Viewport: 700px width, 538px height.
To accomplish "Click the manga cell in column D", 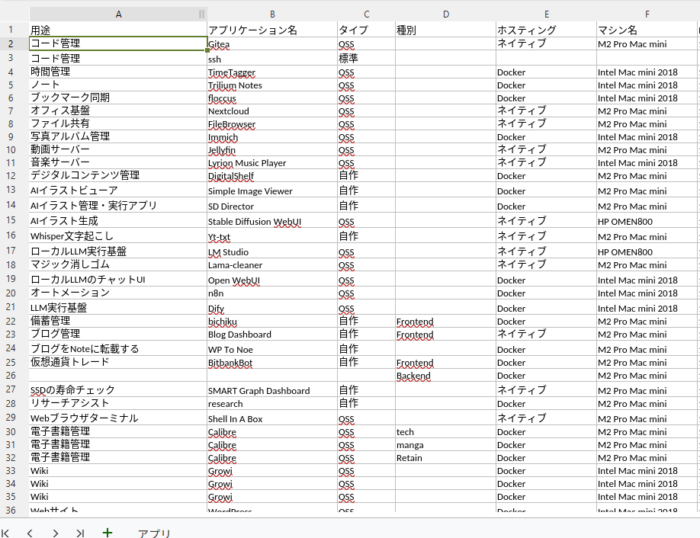I will [445, 445].
